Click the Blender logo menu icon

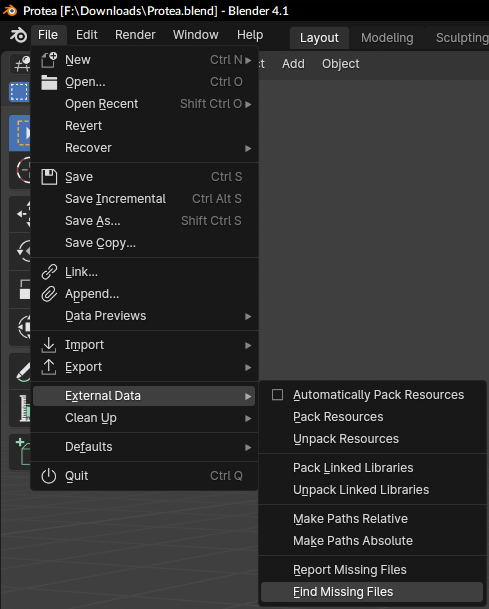[x=18, y=35]
